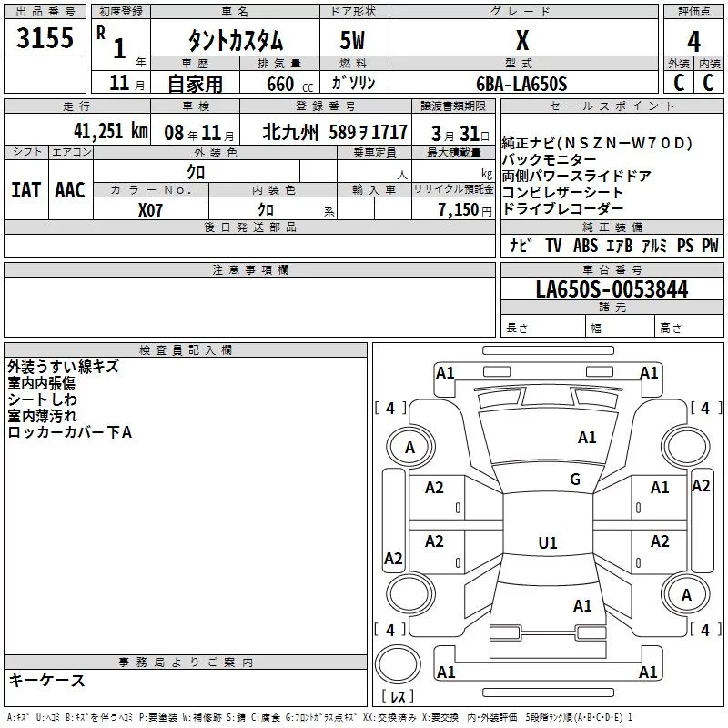Viewport: 728px width, 728px height.
Task: Select the exterior color value クロ
Action: (x=196, y=172)
